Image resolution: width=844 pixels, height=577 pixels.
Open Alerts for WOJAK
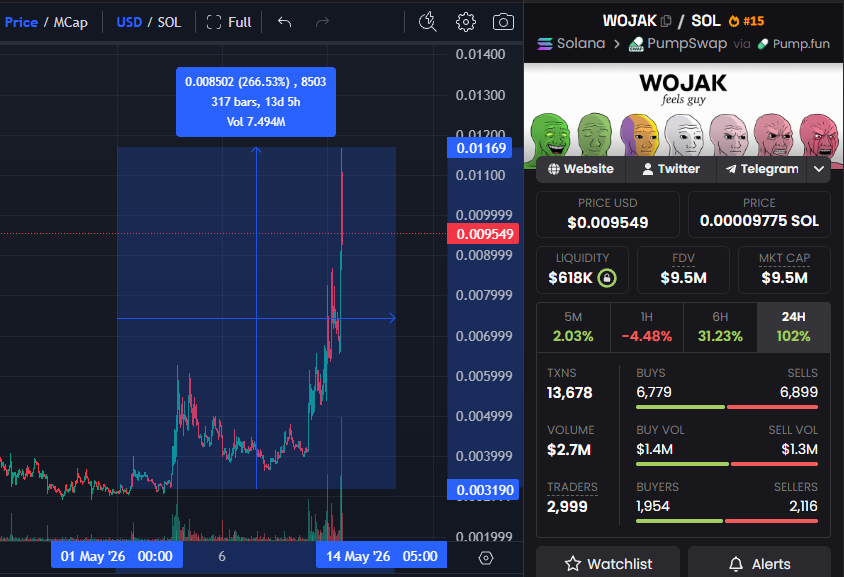tap(759, 563)
